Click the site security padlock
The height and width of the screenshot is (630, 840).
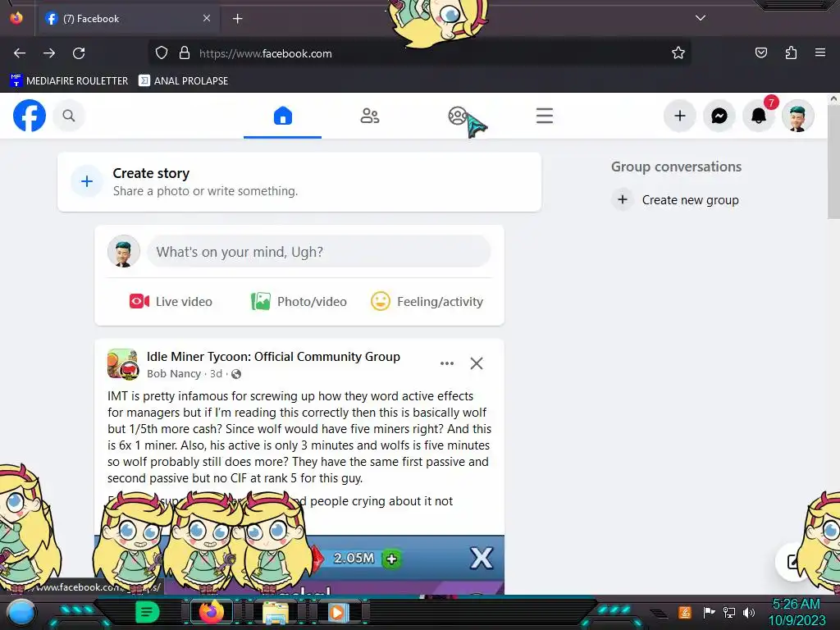pyautogui.click(x=185, y=53)
